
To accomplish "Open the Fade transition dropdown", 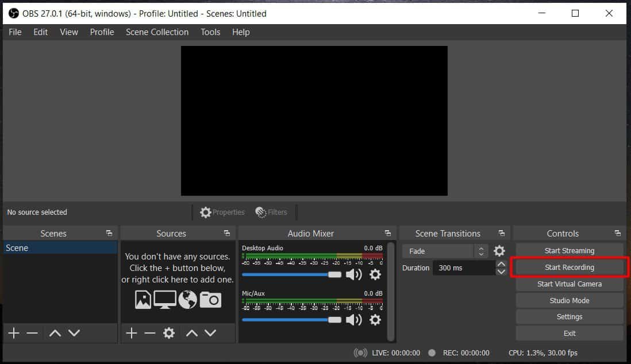I will 445,251.
